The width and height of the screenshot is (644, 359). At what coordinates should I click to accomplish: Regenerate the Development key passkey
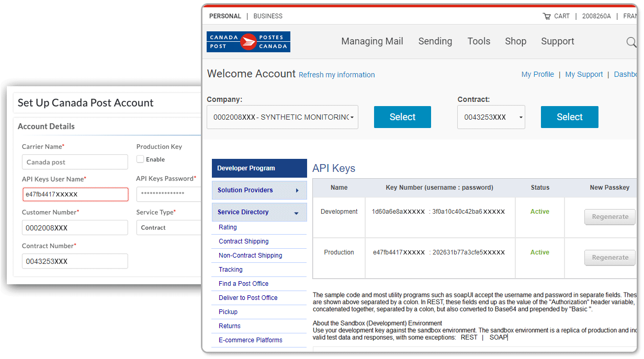610,217
